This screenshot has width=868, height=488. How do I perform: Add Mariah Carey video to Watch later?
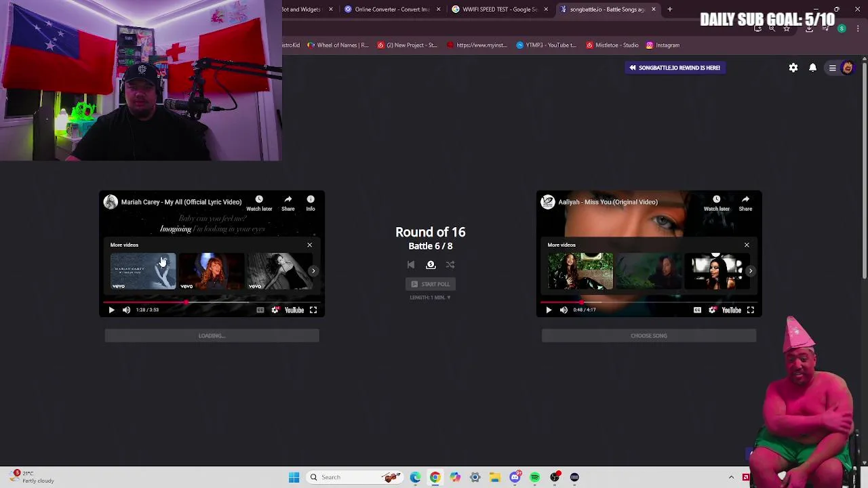pos(258,203)
